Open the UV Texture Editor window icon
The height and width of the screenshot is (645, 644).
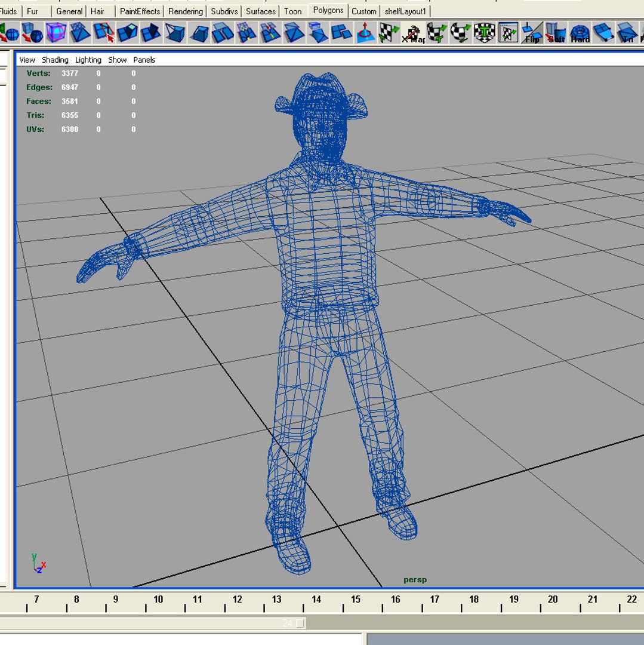[509, 33]
